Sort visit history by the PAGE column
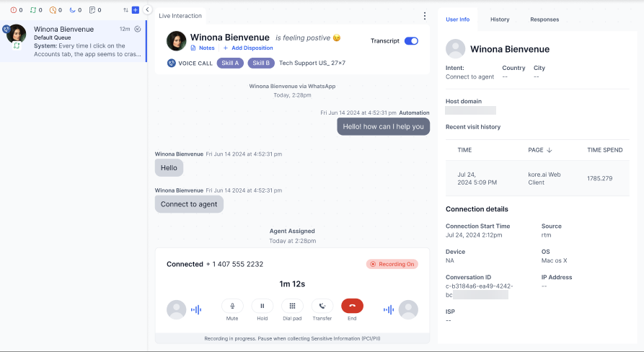Screen dimensions: 644x352 pos(540,150)
